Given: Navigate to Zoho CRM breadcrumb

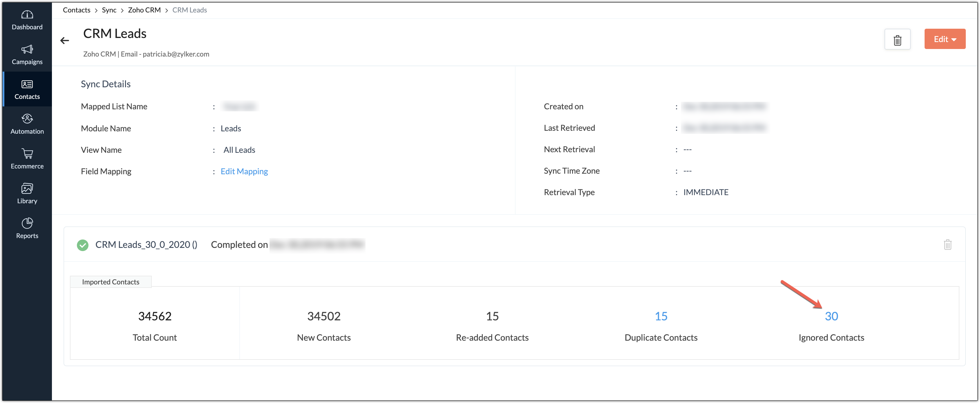Looking at the screenshot, I should 144,10.
